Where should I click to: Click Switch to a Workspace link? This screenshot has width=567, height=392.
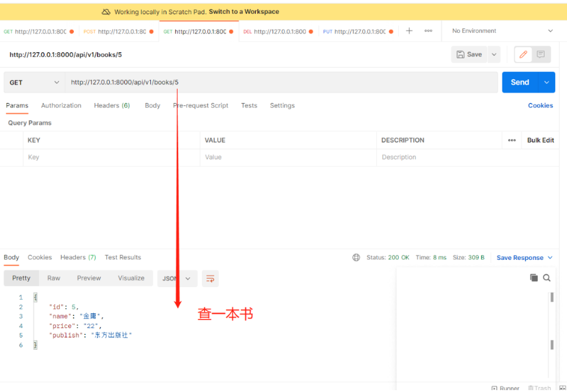click(244, 12)
